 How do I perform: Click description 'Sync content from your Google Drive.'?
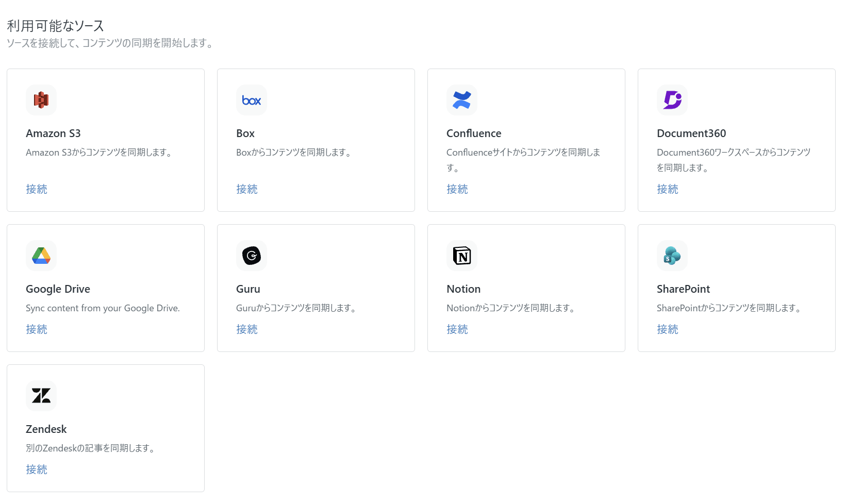point(103,308)
